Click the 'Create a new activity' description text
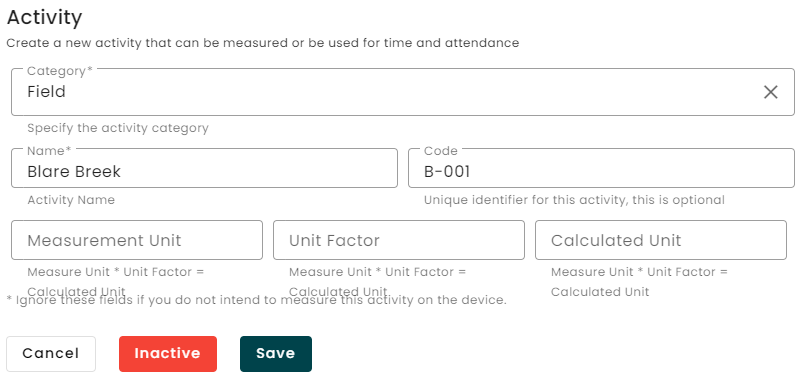This screenshot has width=797, height=374. click(x=263, y=43)
